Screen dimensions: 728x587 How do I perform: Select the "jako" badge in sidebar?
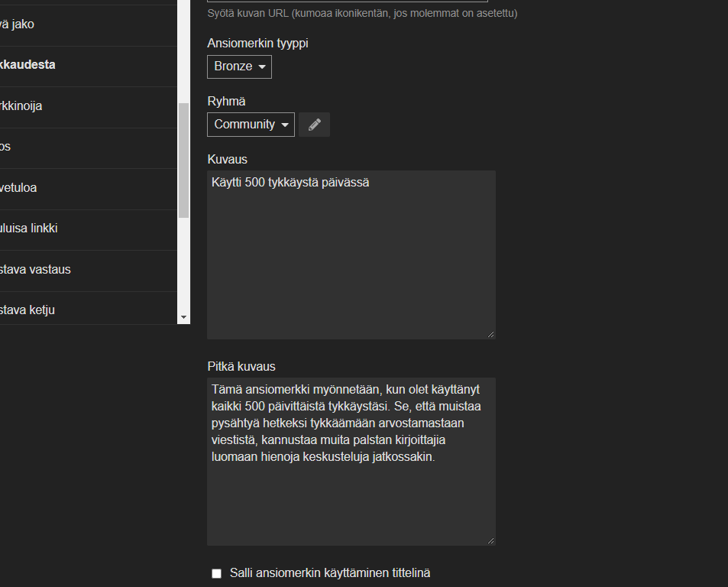88,25
